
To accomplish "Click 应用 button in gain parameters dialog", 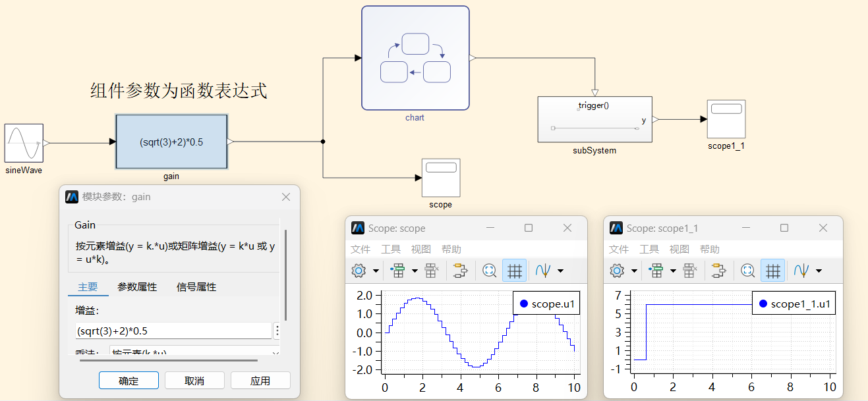I will click(260, 381).
